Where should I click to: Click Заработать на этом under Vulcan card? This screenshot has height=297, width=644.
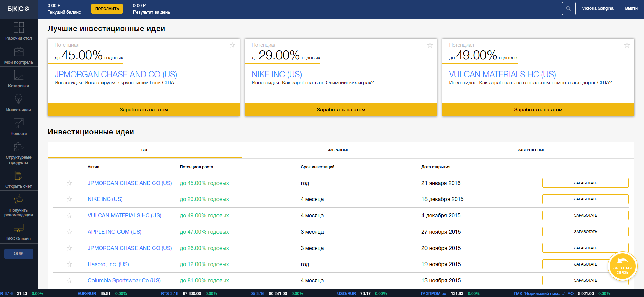click(538, 110)
